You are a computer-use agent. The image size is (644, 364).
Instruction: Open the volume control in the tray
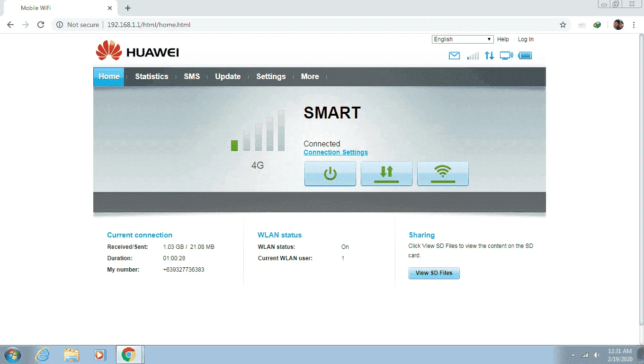[x=597, y=355]
